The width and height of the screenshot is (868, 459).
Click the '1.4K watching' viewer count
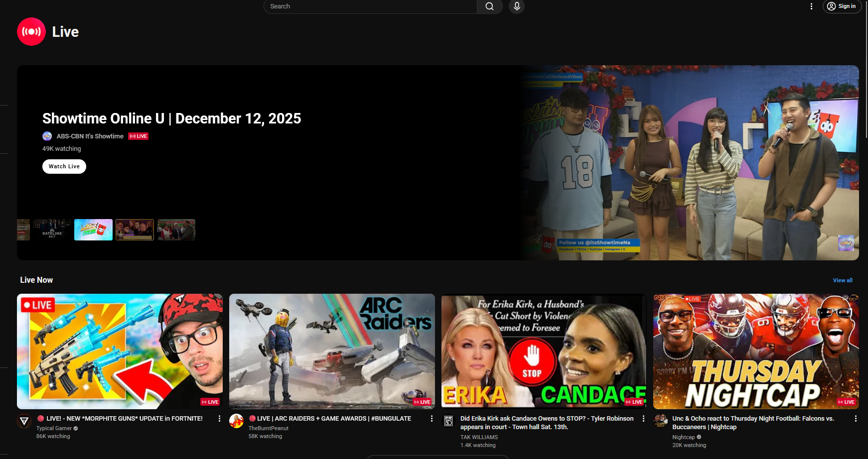click(478, 446)
